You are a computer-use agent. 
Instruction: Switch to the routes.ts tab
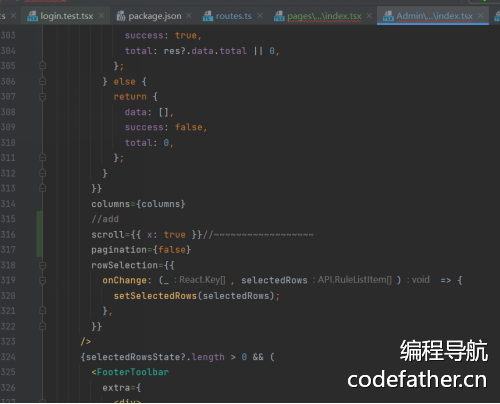click(233, 16)
